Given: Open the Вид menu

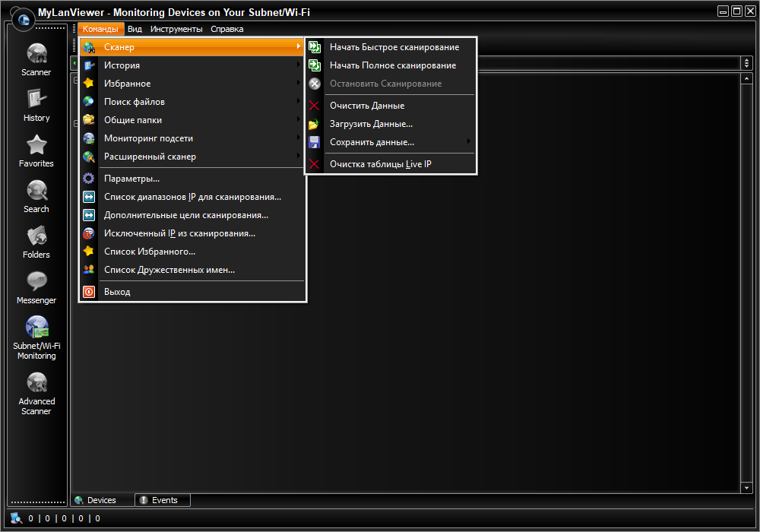Looking at the screenshot, I should (135, 29).
